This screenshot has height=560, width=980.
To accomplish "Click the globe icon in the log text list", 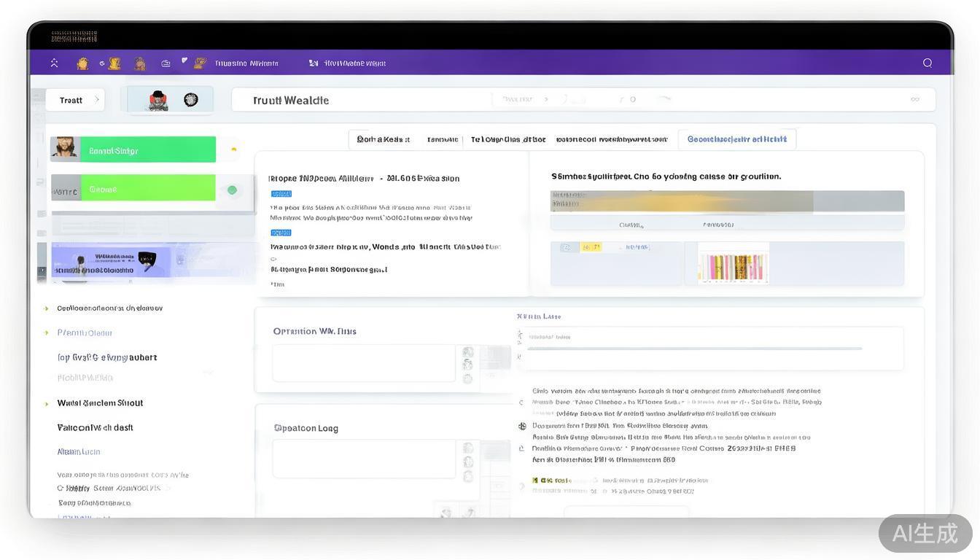I will (x=522, y=426).
